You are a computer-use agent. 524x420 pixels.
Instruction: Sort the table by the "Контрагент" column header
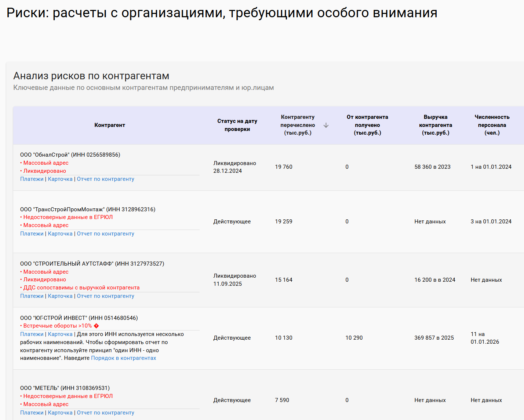[110, 125]
